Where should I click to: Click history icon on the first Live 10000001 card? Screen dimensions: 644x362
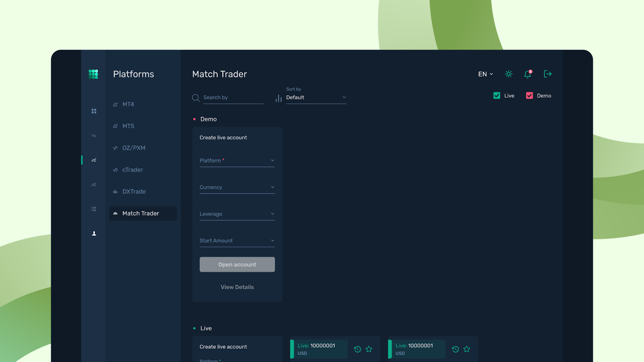coord(357,349)
